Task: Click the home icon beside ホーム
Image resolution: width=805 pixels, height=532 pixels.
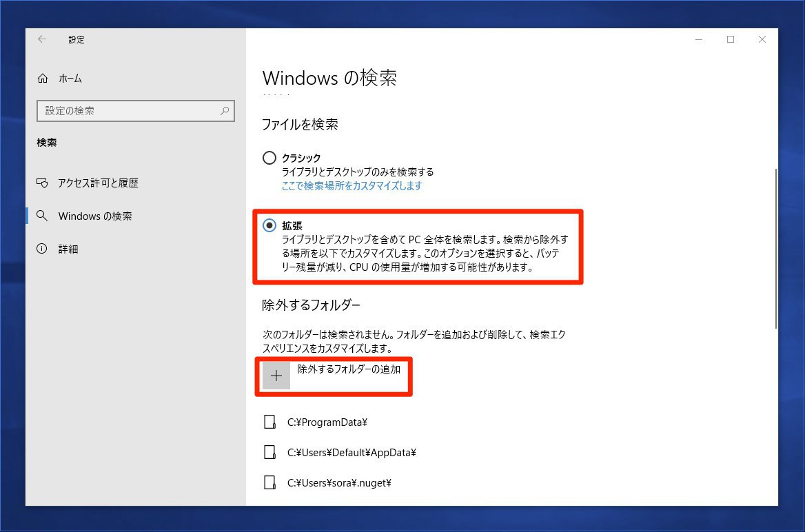Action: pos(43,78)
